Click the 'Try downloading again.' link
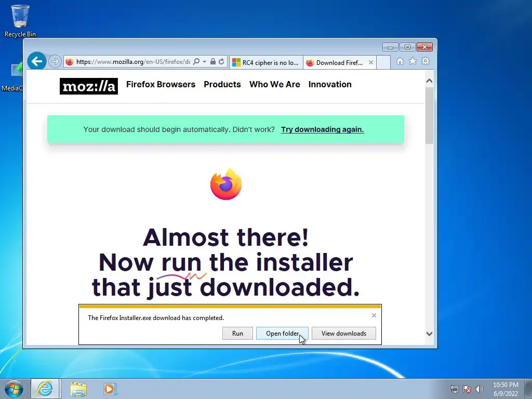The image size is (532, 399). pyautogui.click(x=322, y=129)
